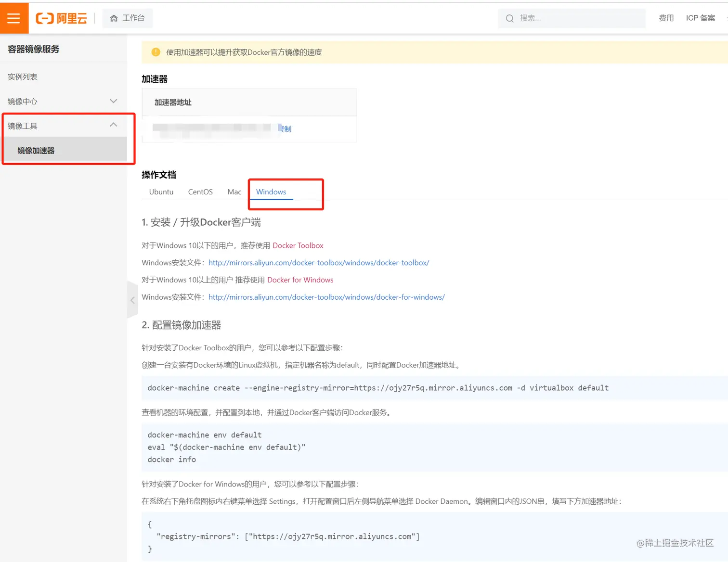Switch to the CentOS tab
Screen dimensions: 728x562
(x=200, y=192)
